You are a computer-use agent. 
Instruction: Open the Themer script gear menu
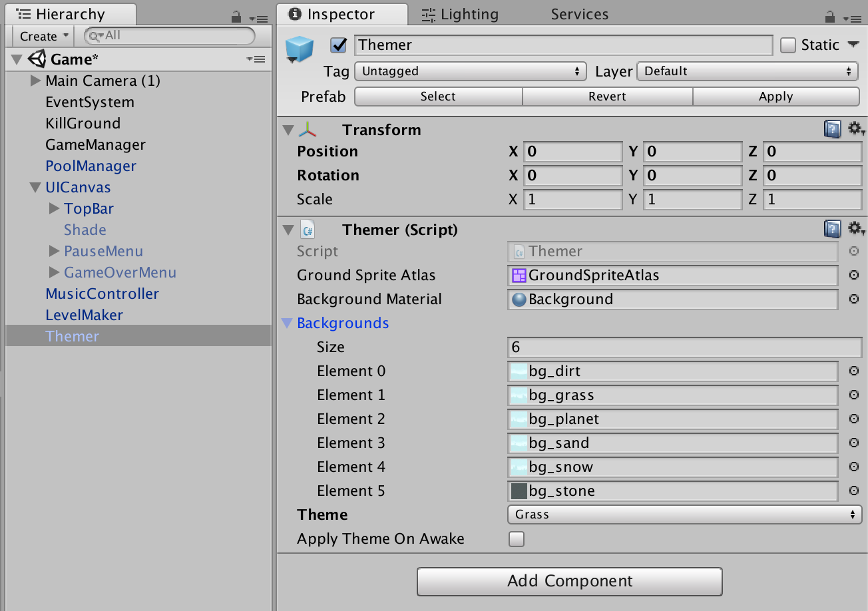pos(856,230)
